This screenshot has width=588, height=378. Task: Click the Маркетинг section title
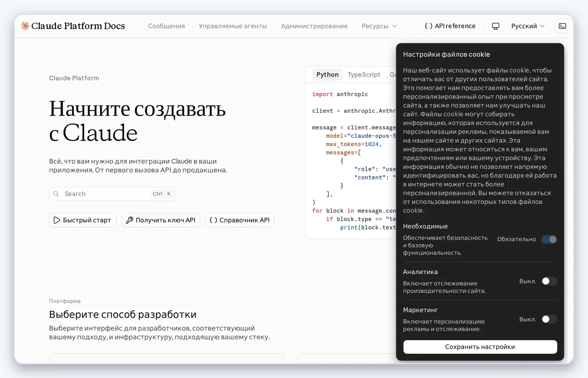(x=420, y=310)
